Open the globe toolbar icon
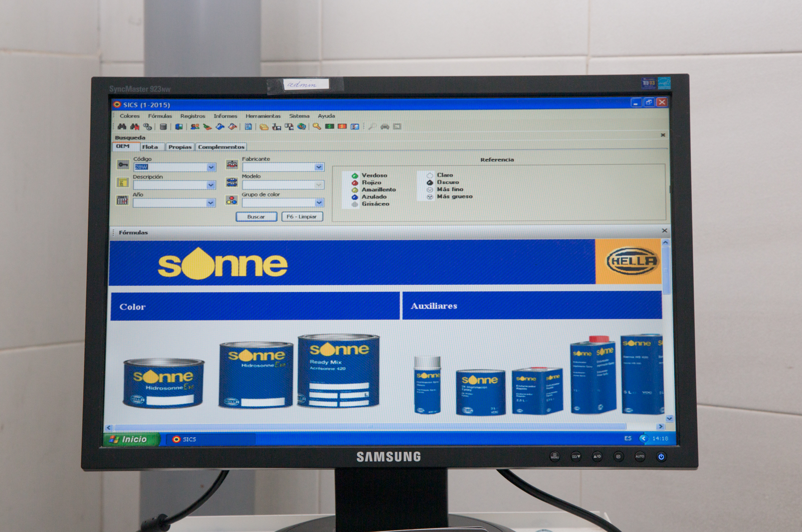 coord(301,127)
